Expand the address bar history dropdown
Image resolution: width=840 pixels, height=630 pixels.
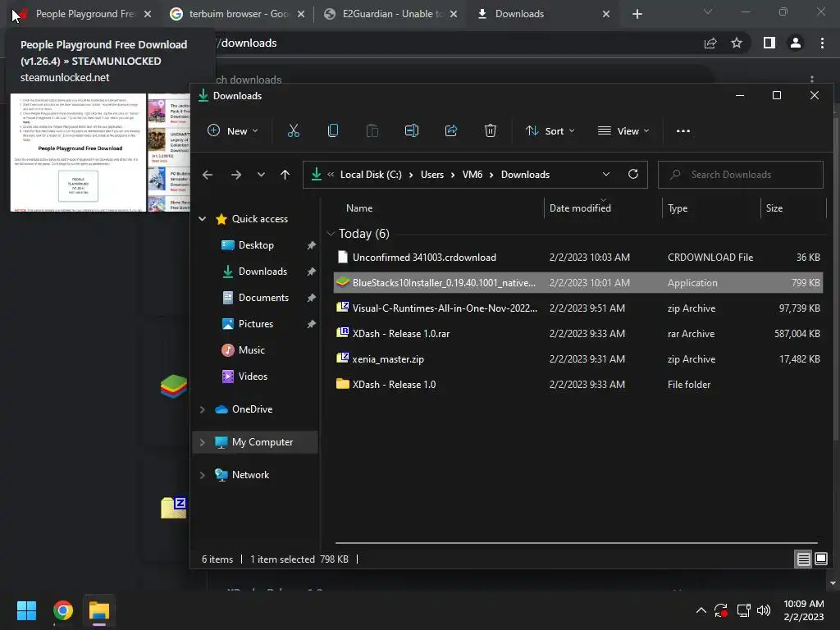(x=606, y=174)
